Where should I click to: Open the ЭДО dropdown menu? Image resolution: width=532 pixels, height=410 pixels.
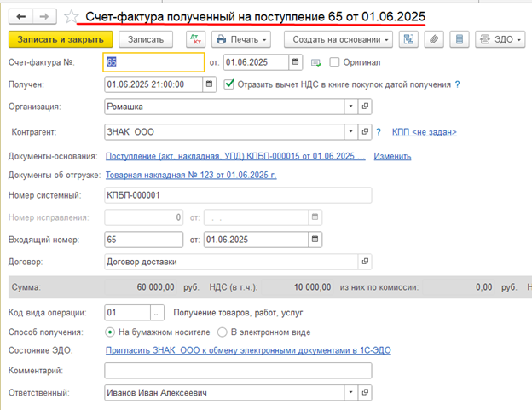(500, 39)
